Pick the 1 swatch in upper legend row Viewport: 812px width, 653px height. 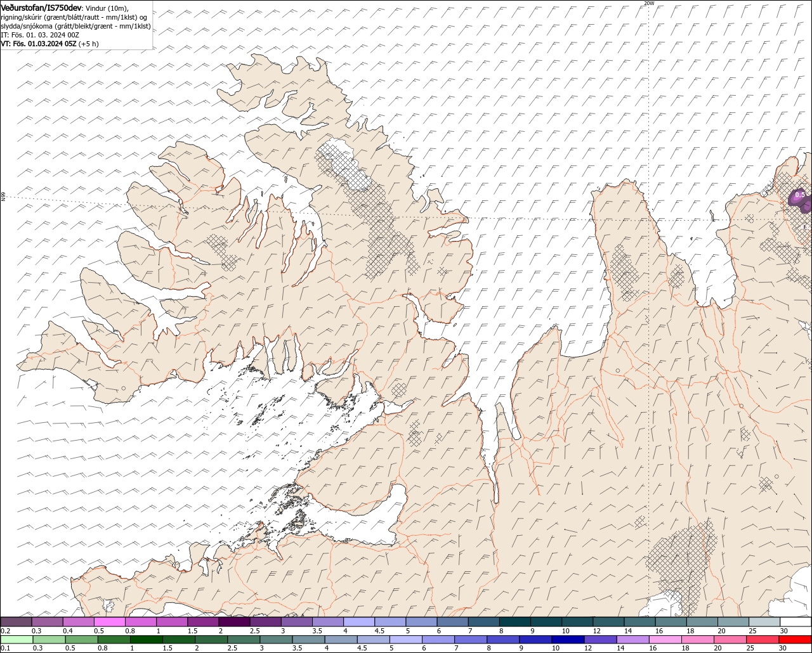[x=172, y=622]
